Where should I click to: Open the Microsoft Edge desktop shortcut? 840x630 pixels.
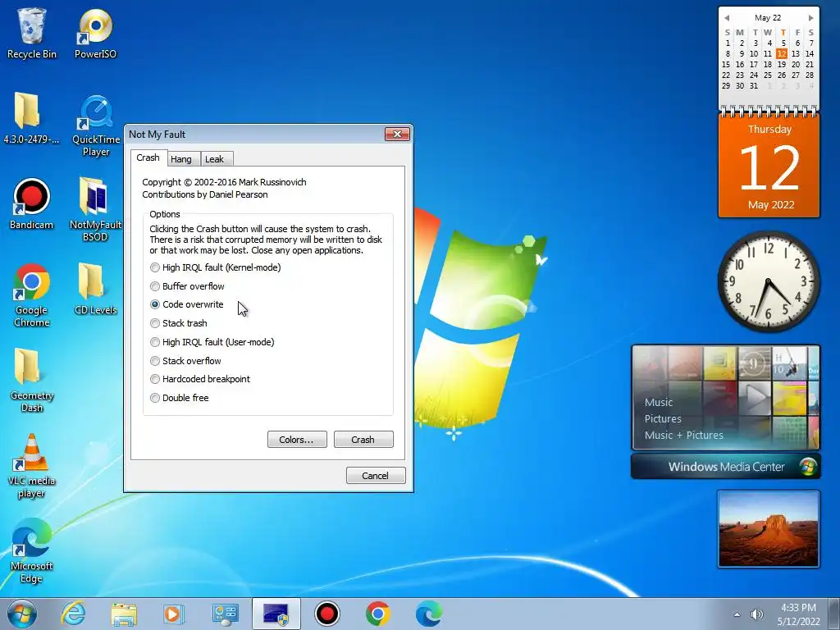32,550
